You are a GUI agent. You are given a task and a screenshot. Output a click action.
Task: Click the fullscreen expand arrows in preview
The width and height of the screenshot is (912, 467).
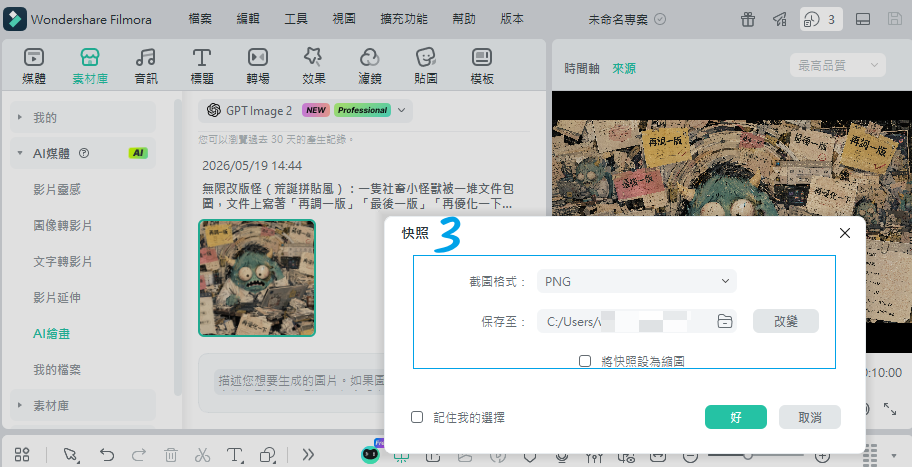point(890,409)
